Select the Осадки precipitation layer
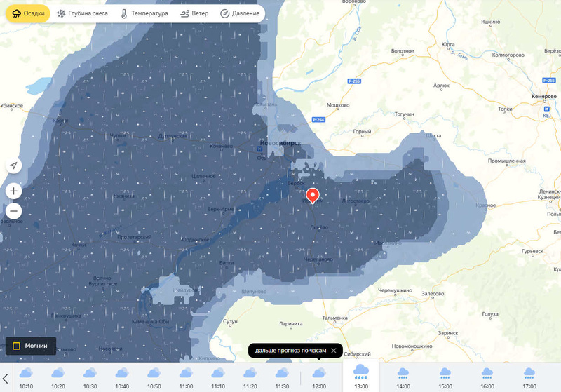The width and height of the screenshot is (561, 392). [28, 13]
